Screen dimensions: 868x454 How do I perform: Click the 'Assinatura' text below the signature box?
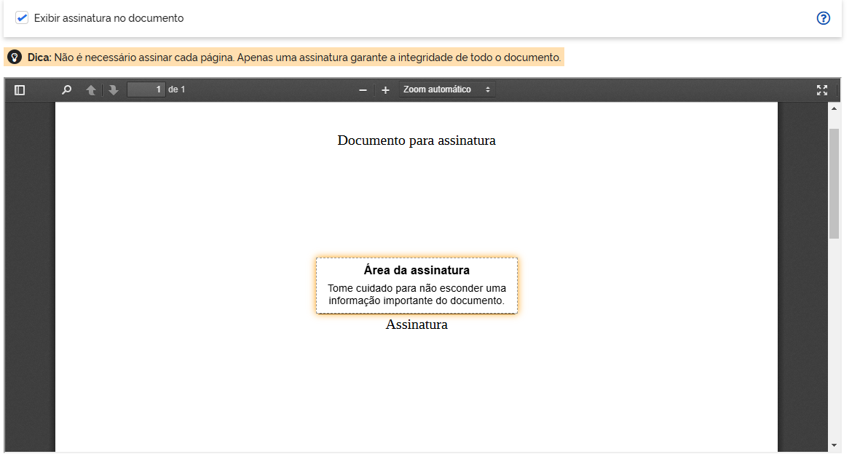click(417, 324)
